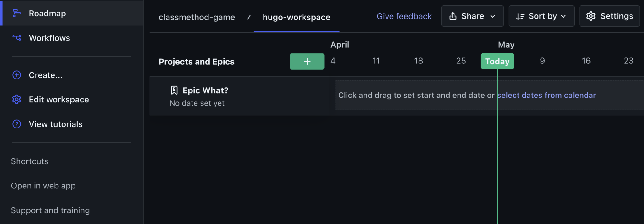Open Support and training
This screenshot has height=224, width=644.
(50, 210)
